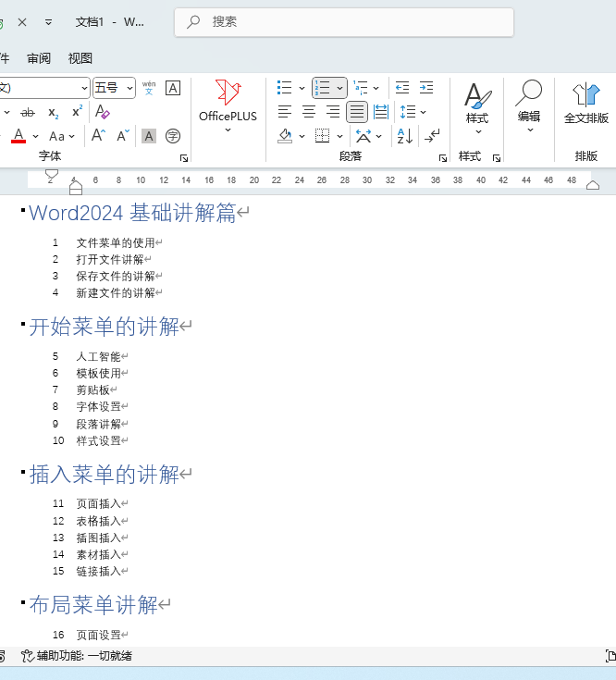
Task: Sort the selected text A to Z
Action: 405,136
